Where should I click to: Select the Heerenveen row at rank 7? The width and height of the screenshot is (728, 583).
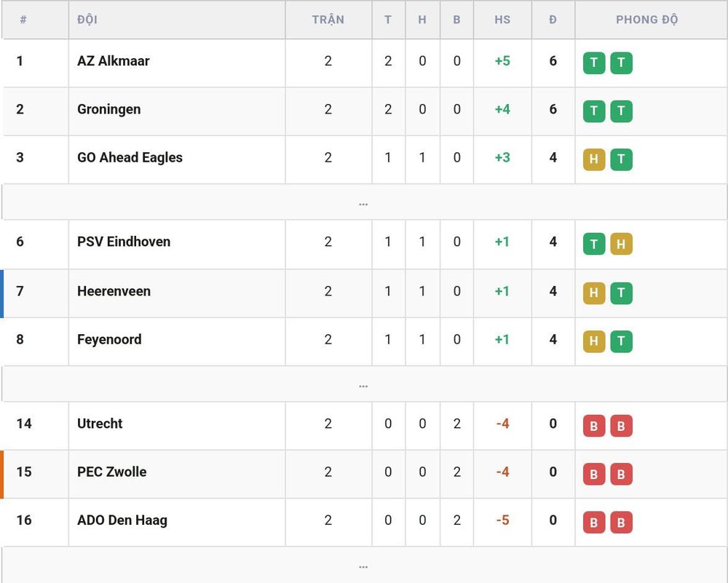coord(364,293)
